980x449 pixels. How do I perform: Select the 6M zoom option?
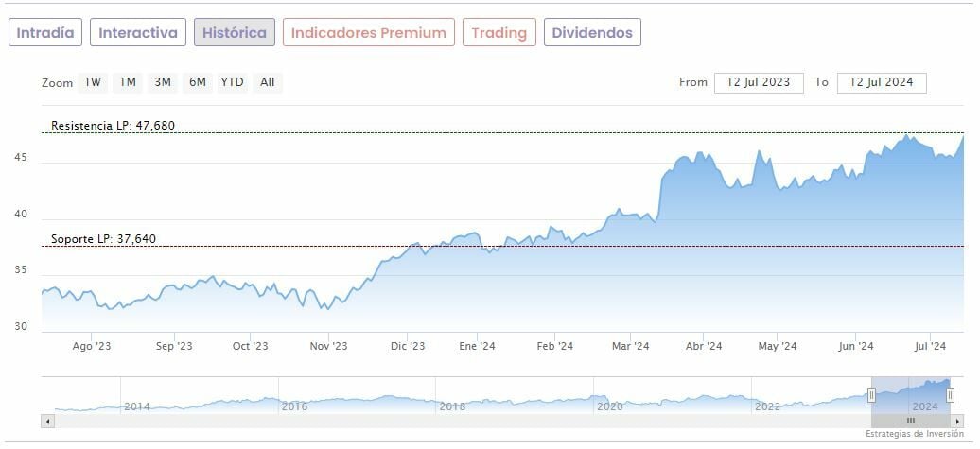pyautogui.click(x=197, y=82)
